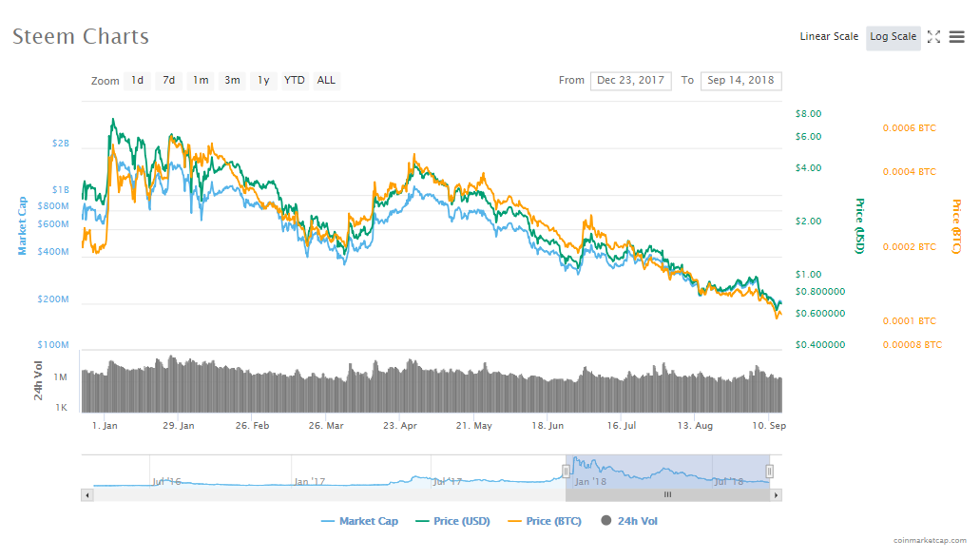Grab the left navigator range handle
The image size is (980, 559).
[566, 472]
